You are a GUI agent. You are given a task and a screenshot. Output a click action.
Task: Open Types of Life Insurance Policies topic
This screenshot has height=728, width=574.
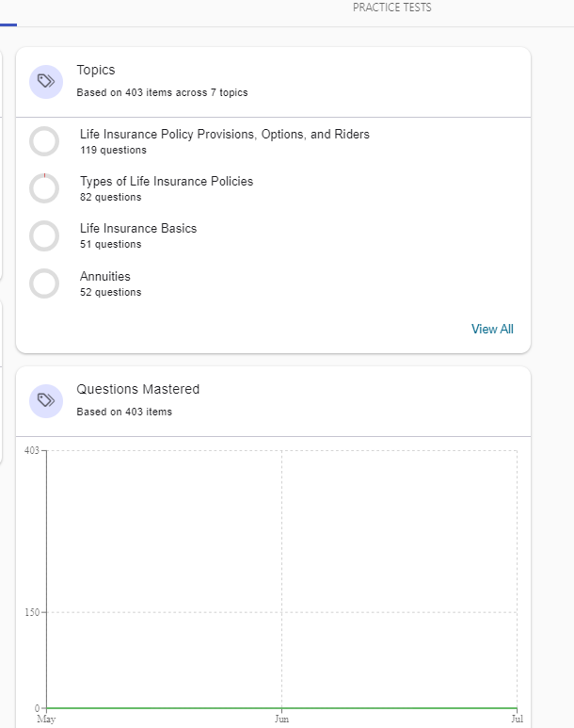[x=166, y=182]
